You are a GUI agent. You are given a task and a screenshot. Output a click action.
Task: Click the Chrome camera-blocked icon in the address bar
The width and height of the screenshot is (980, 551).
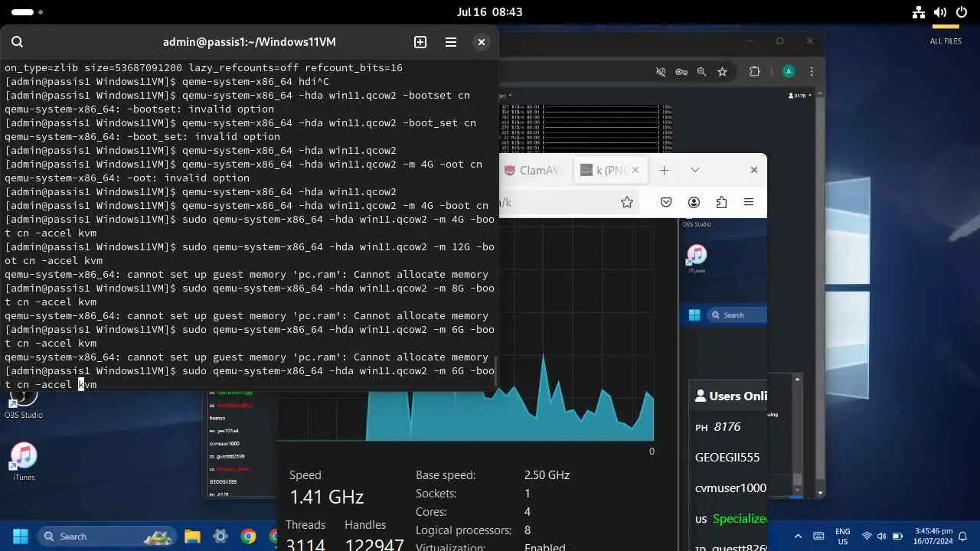tap(661, 72)
